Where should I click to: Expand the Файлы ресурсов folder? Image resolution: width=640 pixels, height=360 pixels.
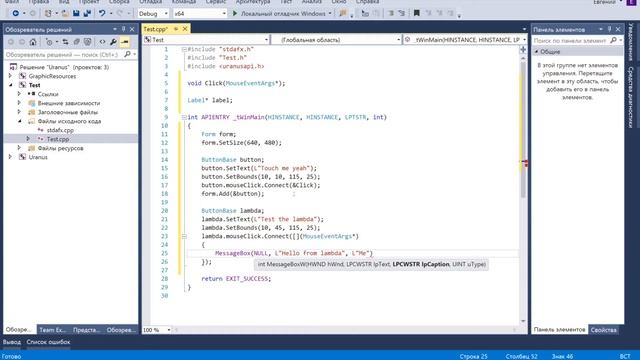(x=20, y=148)
